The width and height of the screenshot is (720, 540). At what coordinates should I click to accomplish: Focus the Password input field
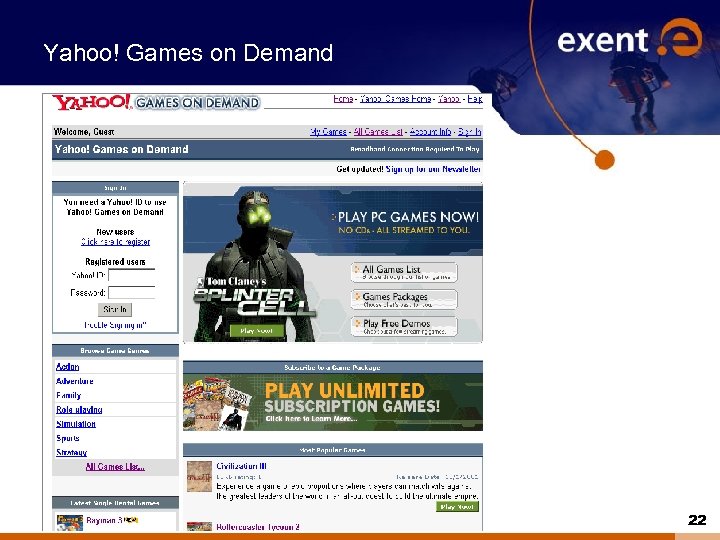tap(131, 292)
